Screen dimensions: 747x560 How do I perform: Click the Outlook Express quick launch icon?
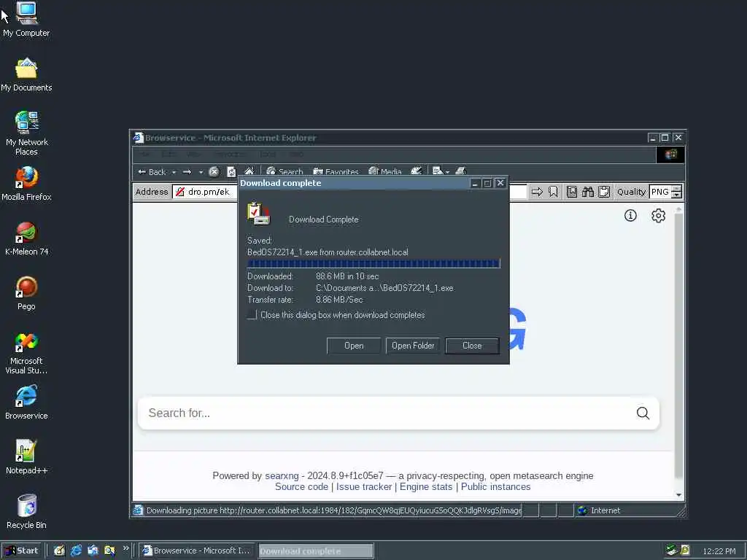[x=93, y=551]
